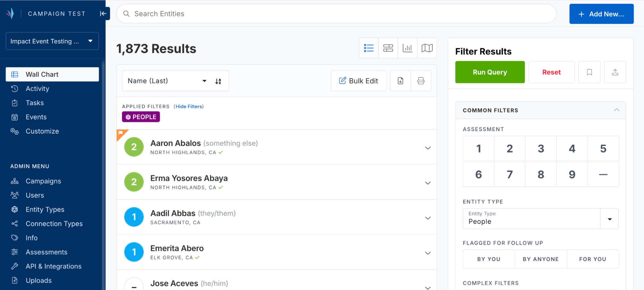Share the filter via upload icon

click(x=615, y=72)
